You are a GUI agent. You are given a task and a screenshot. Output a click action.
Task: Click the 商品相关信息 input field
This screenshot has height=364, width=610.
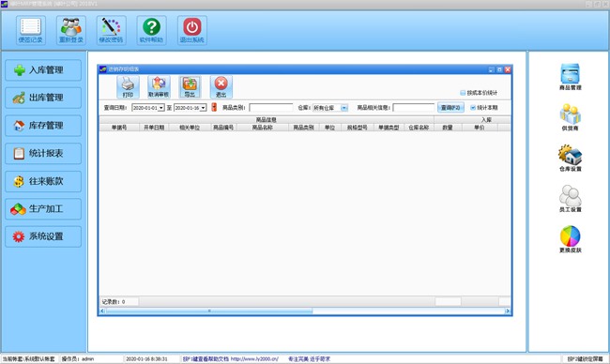point(414,108)
